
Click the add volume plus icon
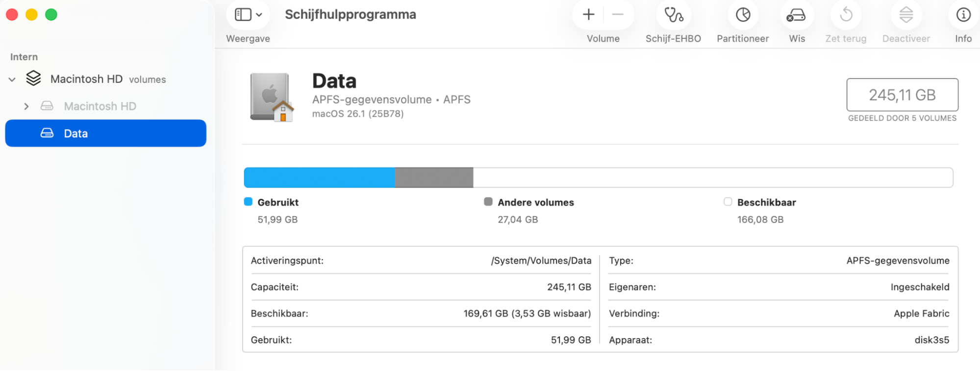[x=588, y=15]
